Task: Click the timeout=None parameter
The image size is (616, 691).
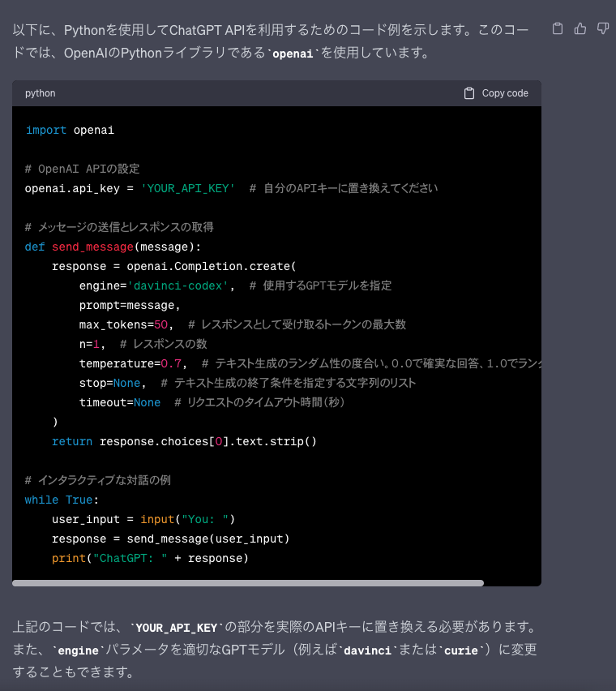Action: point(119,402)
